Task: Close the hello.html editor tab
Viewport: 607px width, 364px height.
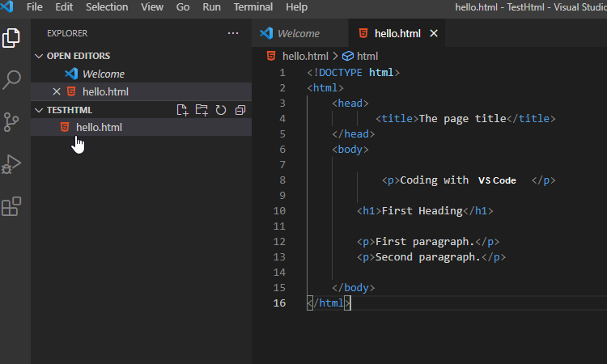Action: (x=434, y=34)
